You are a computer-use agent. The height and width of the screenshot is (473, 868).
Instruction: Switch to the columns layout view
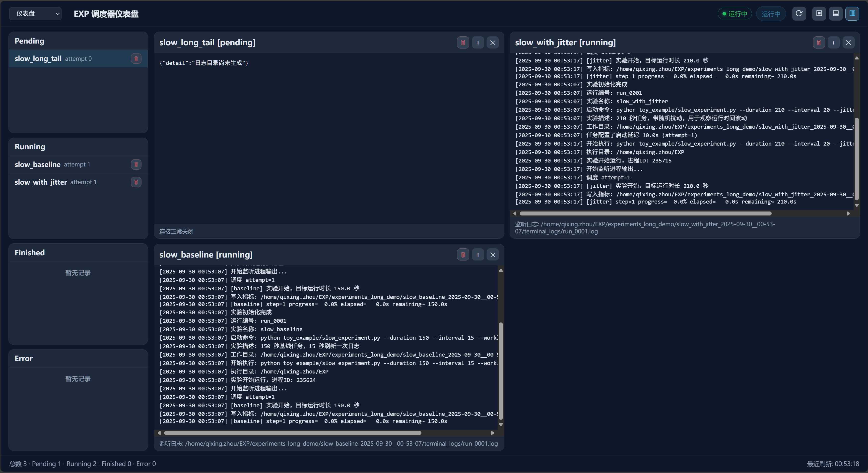pyautogui.click(x=852, y=13)
